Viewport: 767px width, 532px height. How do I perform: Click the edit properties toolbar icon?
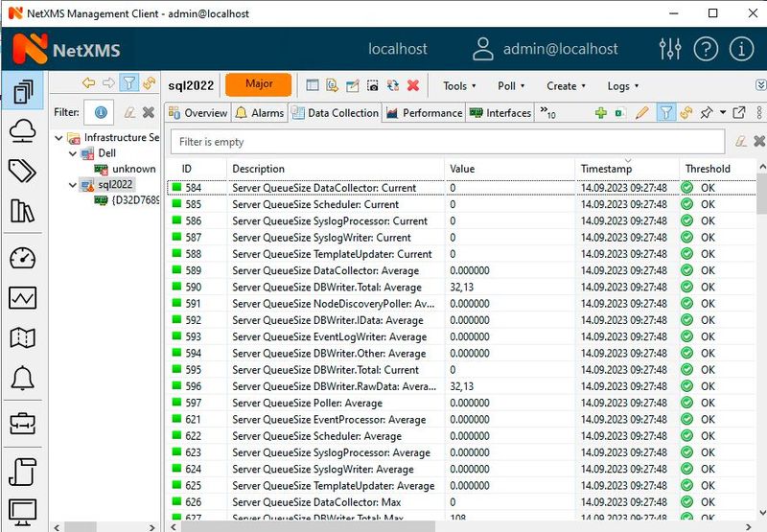click(x=352, y=85)
